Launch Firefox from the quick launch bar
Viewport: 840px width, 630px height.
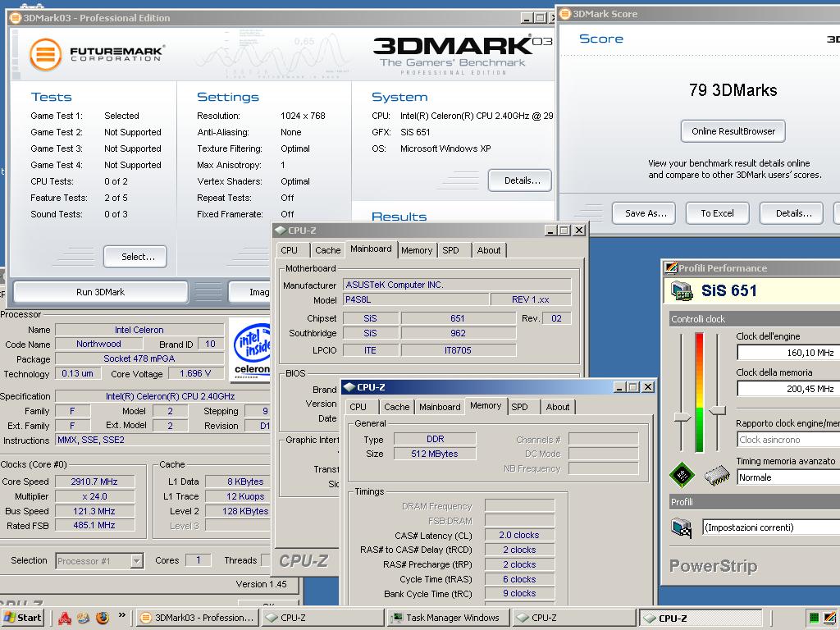pyautogui.click(x=103, y=618)
